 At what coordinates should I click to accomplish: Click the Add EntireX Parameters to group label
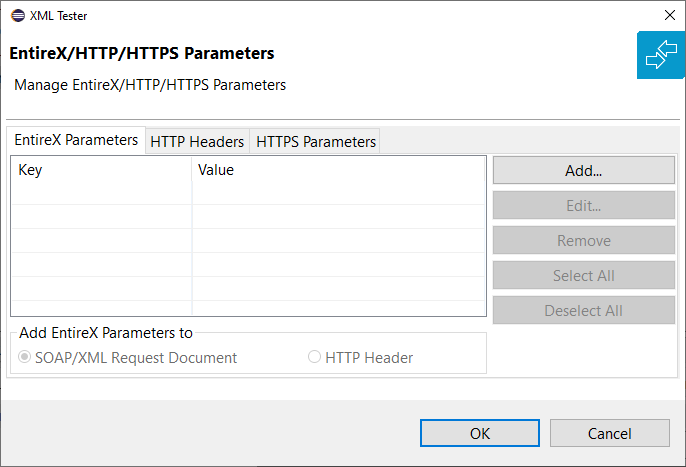(x=106, y=333)
